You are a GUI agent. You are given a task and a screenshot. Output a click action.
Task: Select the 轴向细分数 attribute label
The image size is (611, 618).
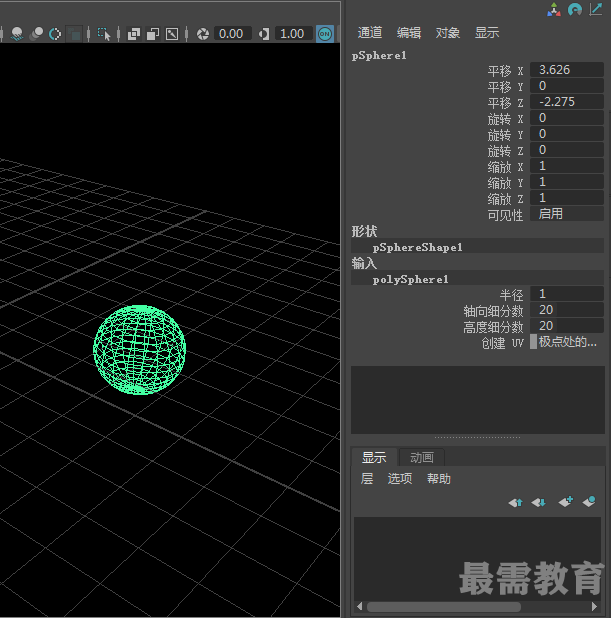coord(493,311)
